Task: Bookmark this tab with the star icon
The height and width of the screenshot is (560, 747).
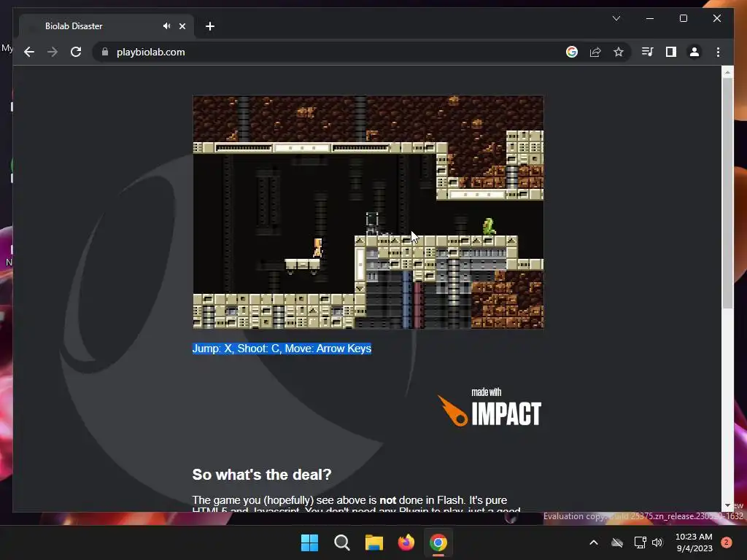Action: tap(619, 52)
